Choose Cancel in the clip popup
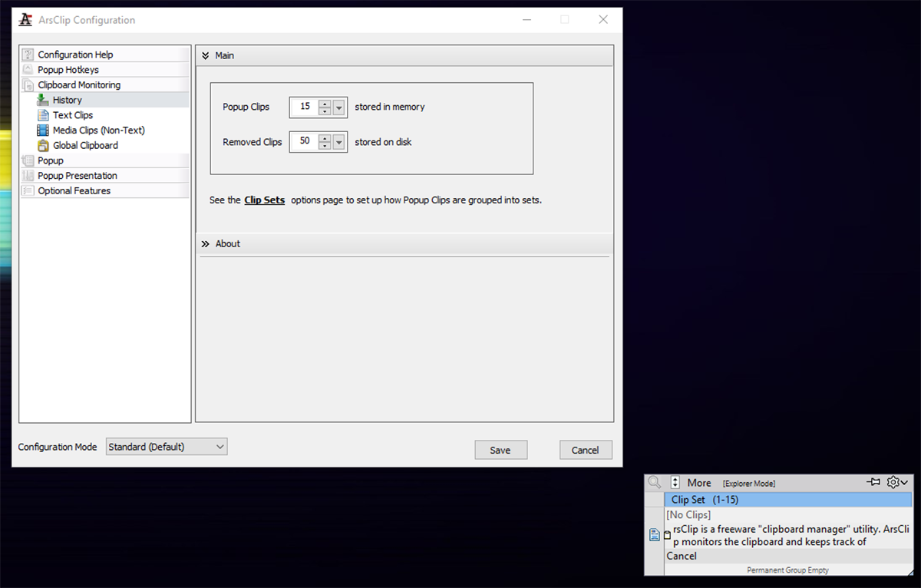The height and width of the screenshot is (588, 921). pyautogui.click(x=788, y=556)
